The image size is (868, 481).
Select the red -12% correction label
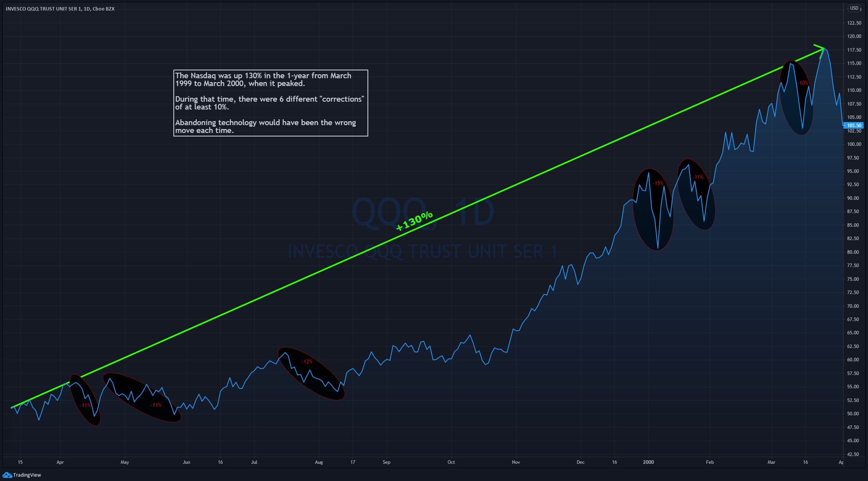tap(307, 361)
